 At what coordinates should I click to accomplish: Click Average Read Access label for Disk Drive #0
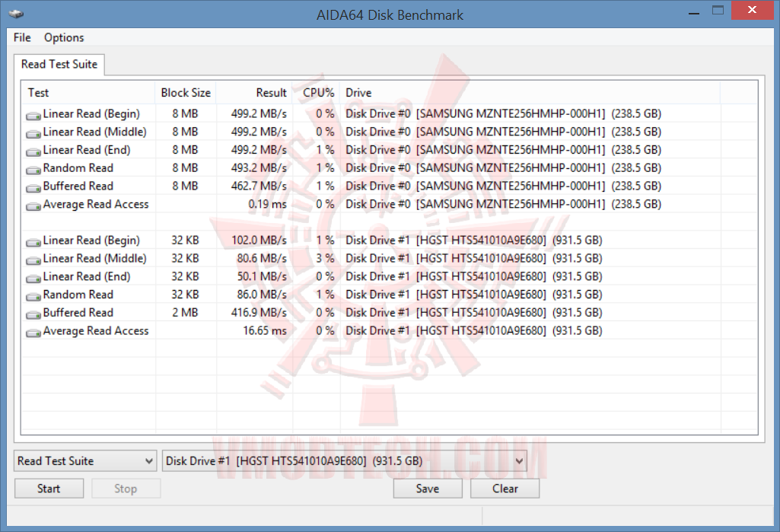pos(96,205)
